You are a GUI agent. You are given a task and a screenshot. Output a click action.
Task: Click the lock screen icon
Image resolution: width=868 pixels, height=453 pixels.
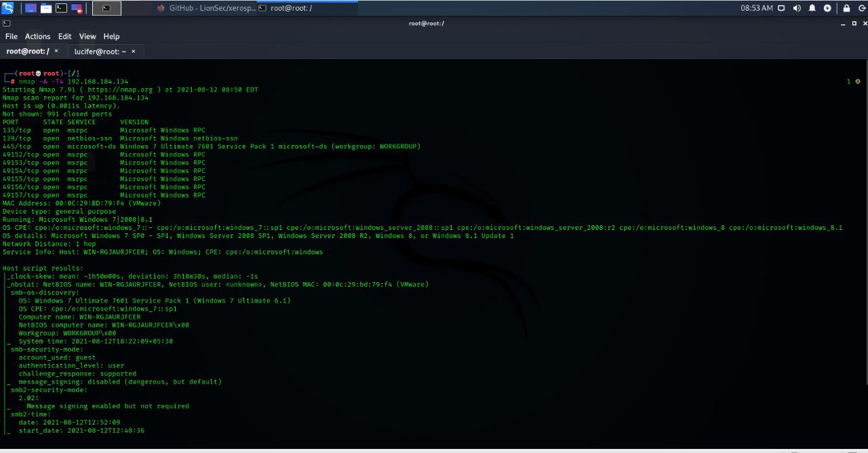pyautogui.click(x=846, y=8)
